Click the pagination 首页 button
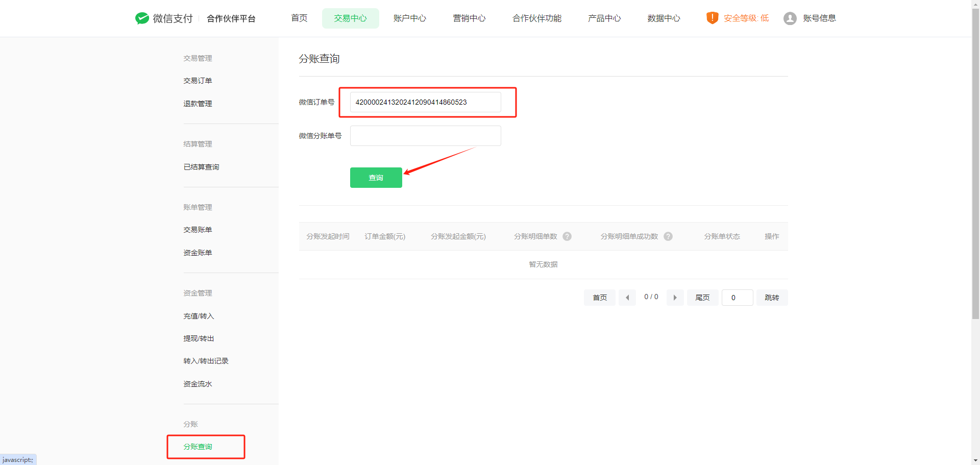This screenshot has height=465, width=980. click(600, 298)
